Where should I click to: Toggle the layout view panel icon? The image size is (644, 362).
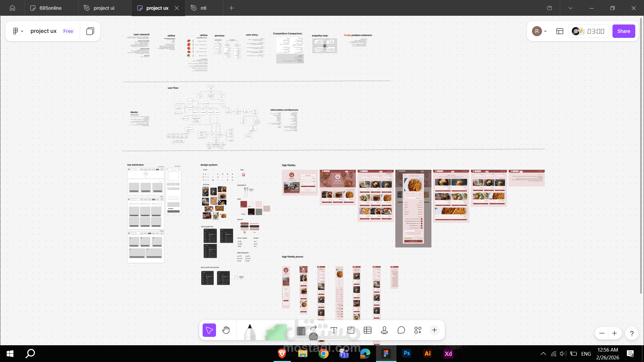click(559, 31)
